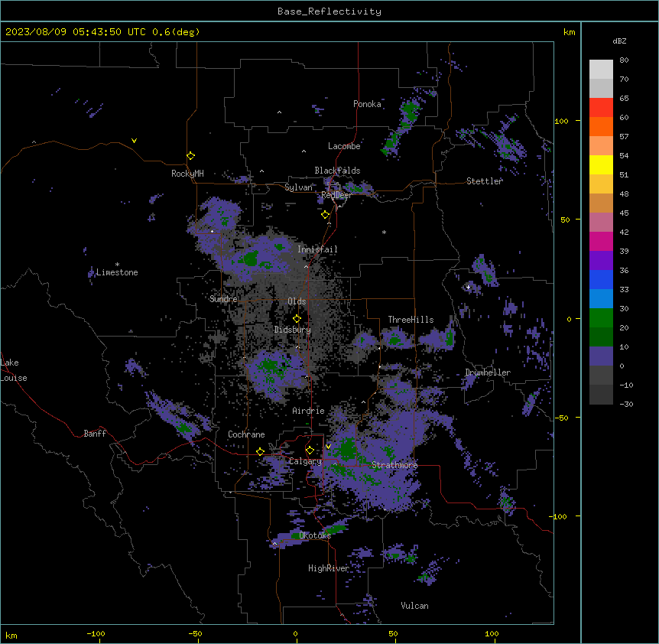Click the dBZ legend heading
This screenshot has height=644, width=659.
tap(619, 41)
